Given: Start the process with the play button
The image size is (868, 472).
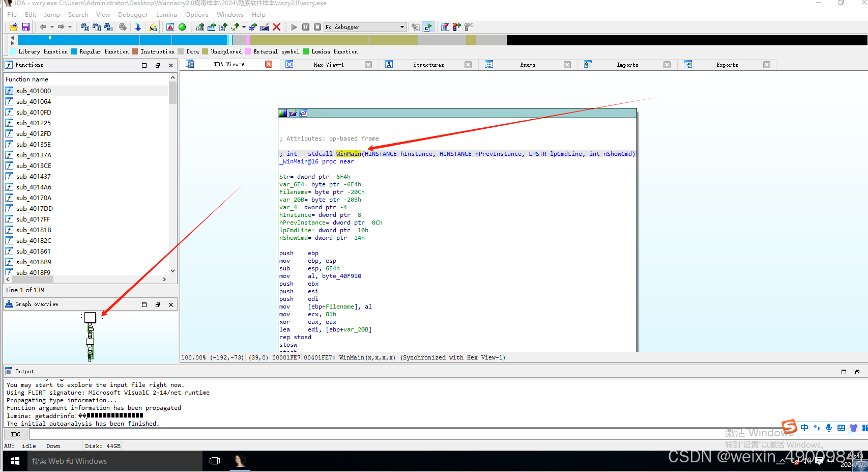Looking at the screenshot, I should 294,27.
